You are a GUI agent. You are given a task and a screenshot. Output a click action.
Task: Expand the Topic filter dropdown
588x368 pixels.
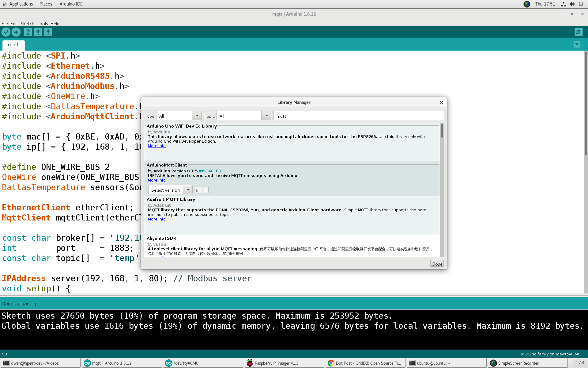point(266,116)
